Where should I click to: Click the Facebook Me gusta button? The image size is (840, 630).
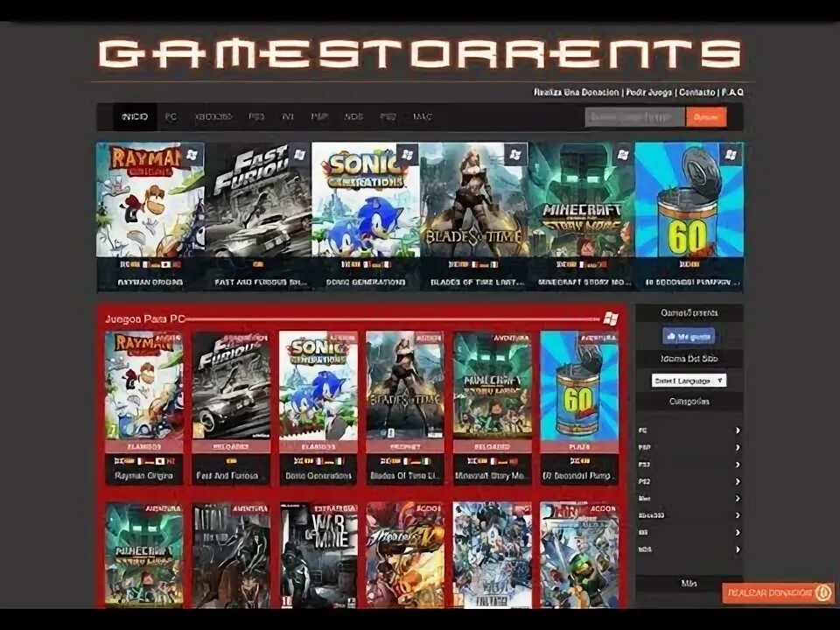tap(689, 337)
